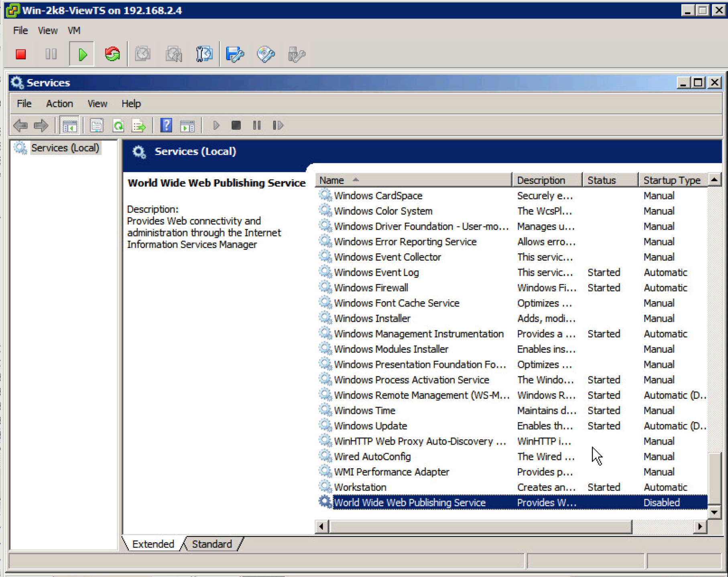Reset the VM using the restart icon
The height and width of the screenshot is (577, 728).
(x=112, y=54)
